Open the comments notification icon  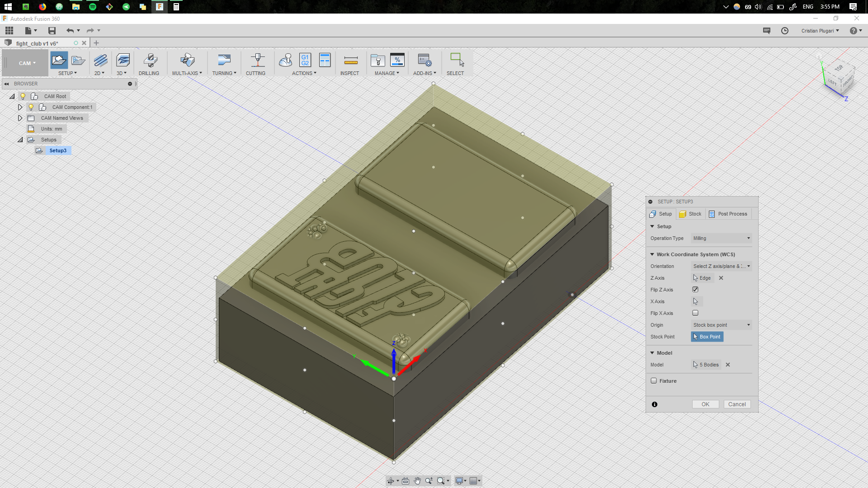click(767, 31)
